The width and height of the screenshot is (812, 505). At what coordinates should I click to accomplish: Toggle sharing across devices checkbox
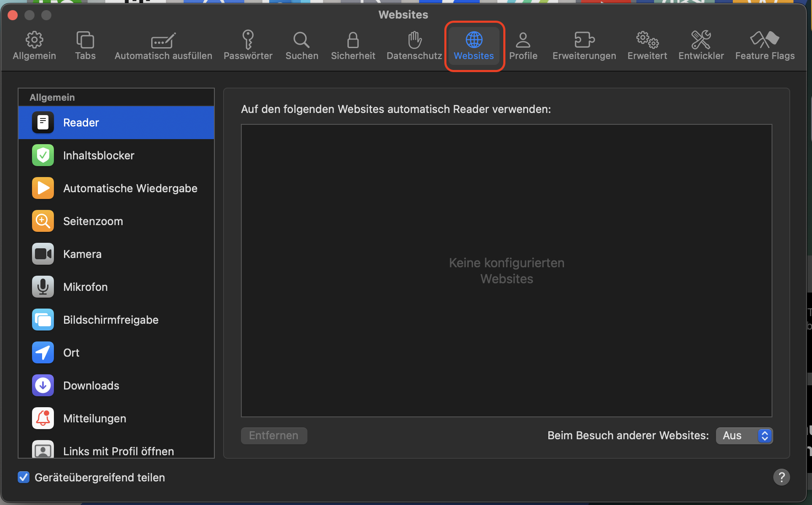24,477
